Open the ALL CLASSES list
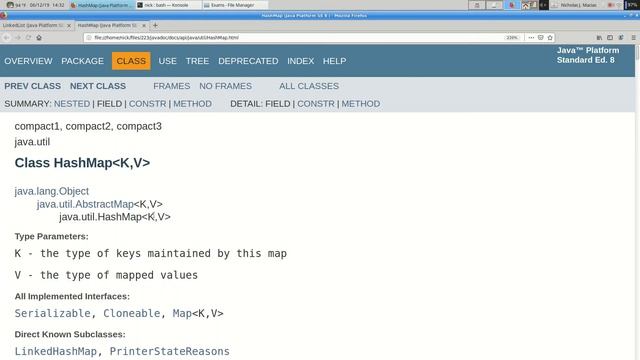This screenshot has height=360, width=640. click(309, 86)
